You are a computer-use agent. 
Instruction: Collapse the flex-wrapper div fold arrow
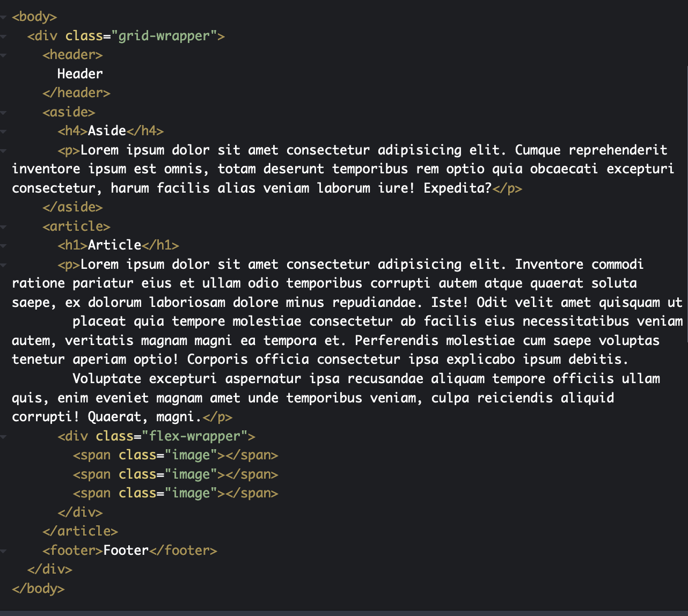[3, 436]
